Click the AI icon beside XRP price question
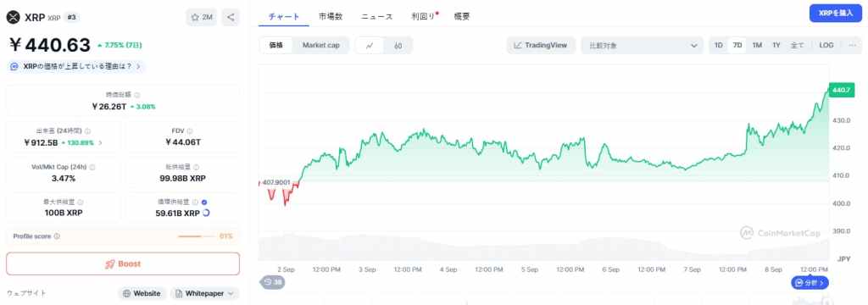This screenshot has width=868, height=305. [15, 66]
